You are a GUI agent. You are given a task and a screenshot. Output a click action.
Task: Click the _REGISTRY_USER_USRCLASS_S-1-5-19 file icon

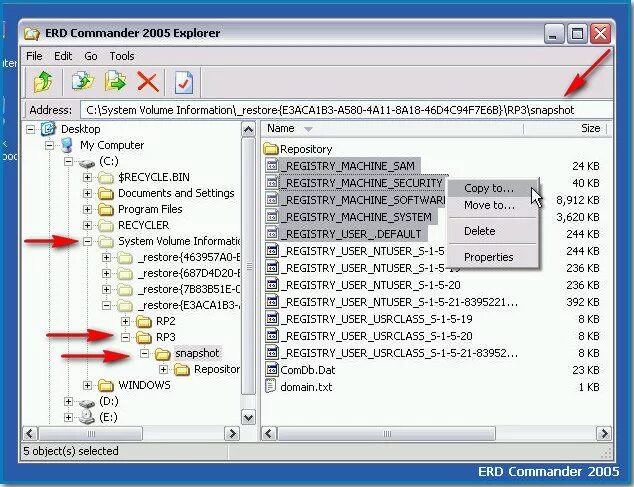click(272, 318)
